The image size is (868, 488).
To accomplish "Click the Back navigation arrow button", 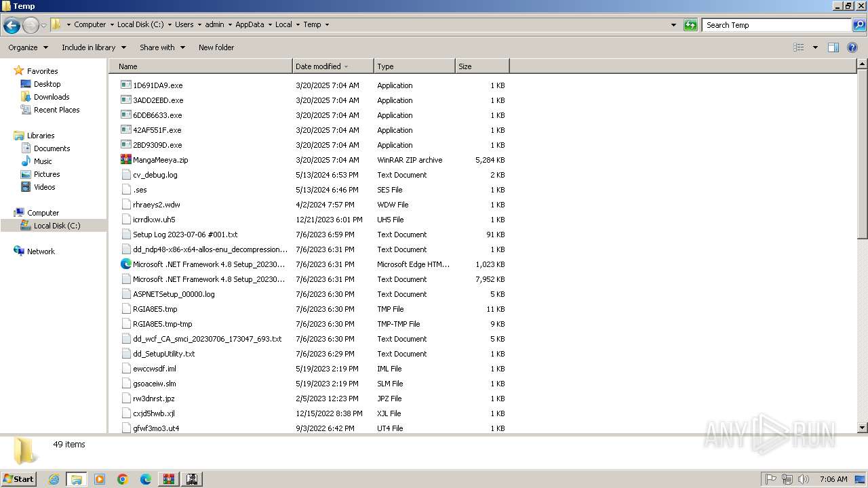I will (x=12, y=26).
